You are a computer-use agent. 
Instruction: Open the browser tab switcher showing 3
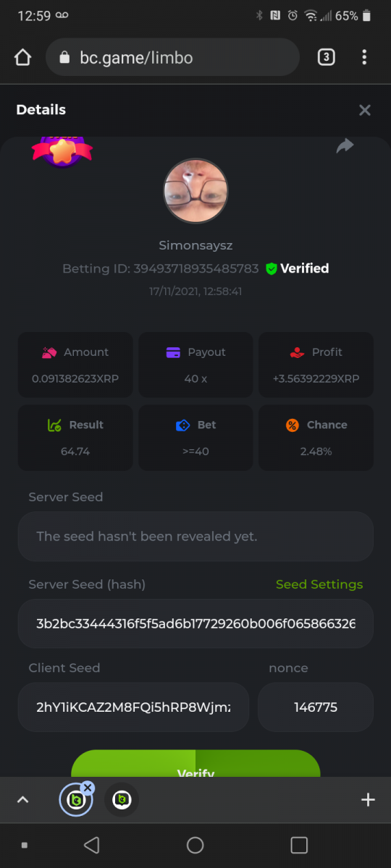(327, 57)
